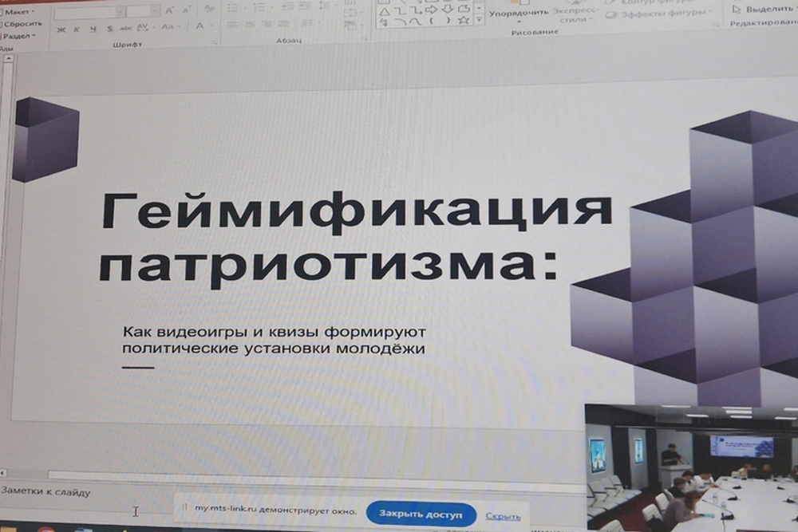
Task: Apply text shadow (S) in the font group
Action: point(109,29)
